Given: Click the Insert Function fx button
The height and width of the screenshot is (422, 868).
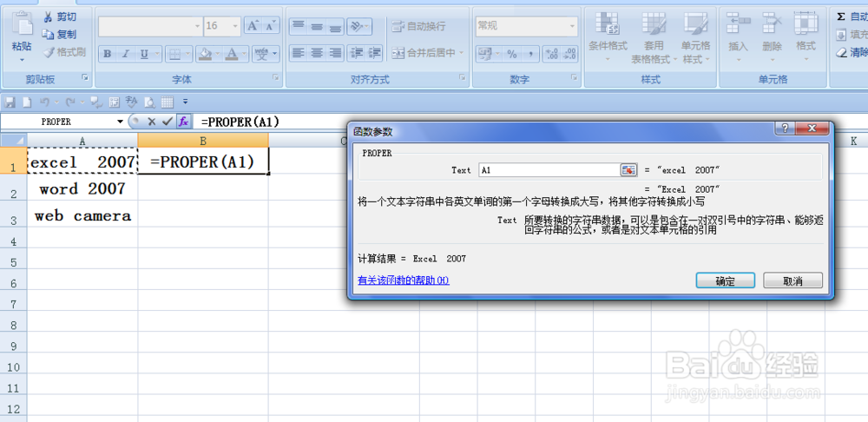Looking at the screenshot, I should tap(183, 122).
